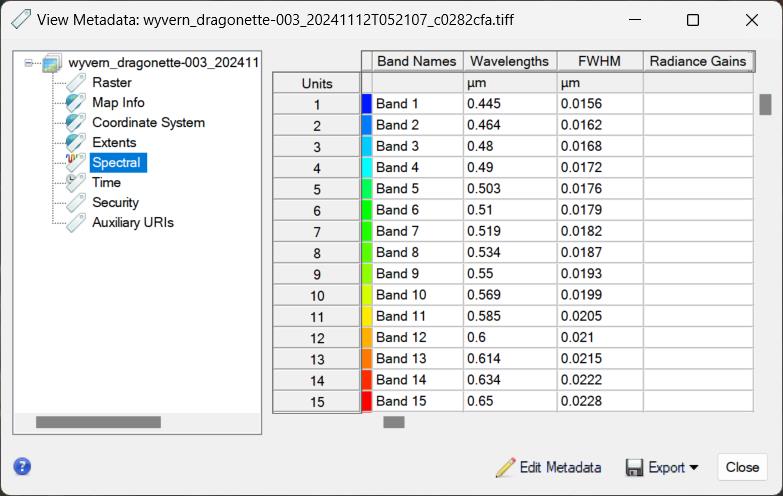The height and width of the screenshot is (496, 783).
Task: Select the Security tree item
Action: [x=115, y=202]
